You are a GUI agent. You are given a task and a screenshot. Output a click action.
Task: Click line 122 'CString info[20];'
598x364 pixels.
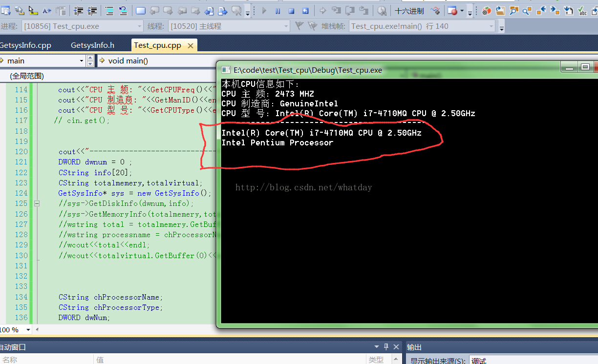(95, 173)
